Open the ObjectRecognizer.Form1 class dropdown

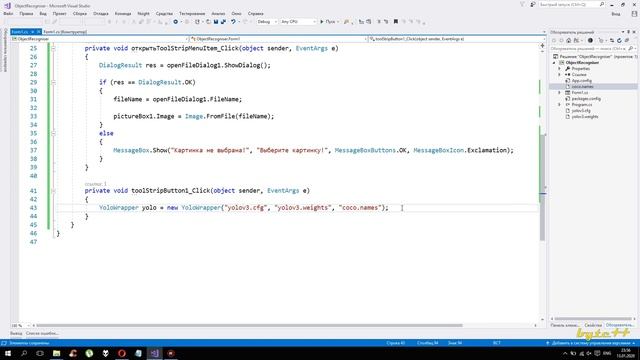[x=279, y=39]
